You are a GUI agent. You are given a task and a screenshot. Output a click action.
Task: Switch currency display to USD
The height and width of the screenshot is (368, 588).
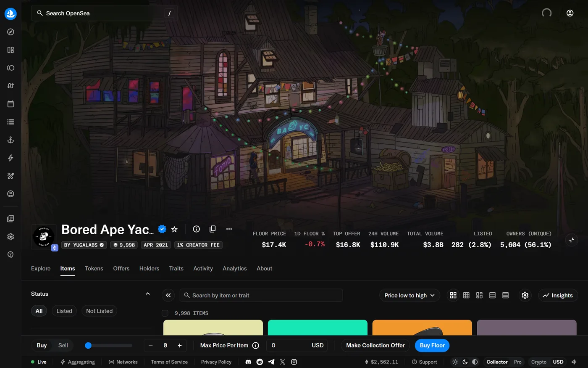point(558,362)
